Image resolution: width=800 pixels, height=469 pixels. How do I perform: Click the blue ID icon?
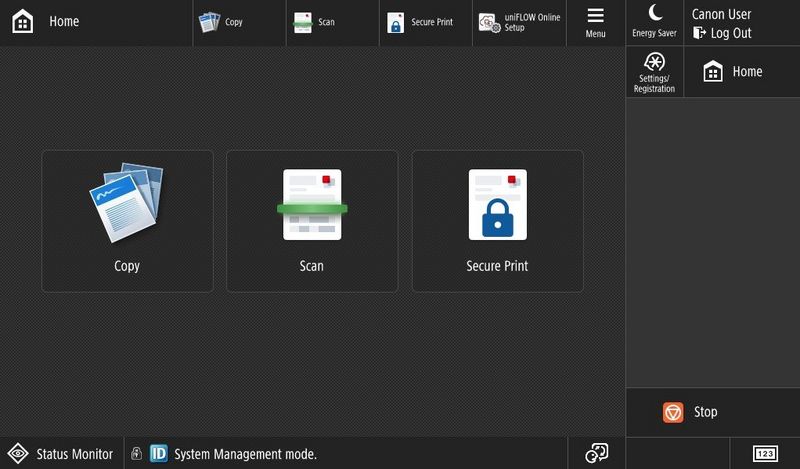[x=158, y=454]
